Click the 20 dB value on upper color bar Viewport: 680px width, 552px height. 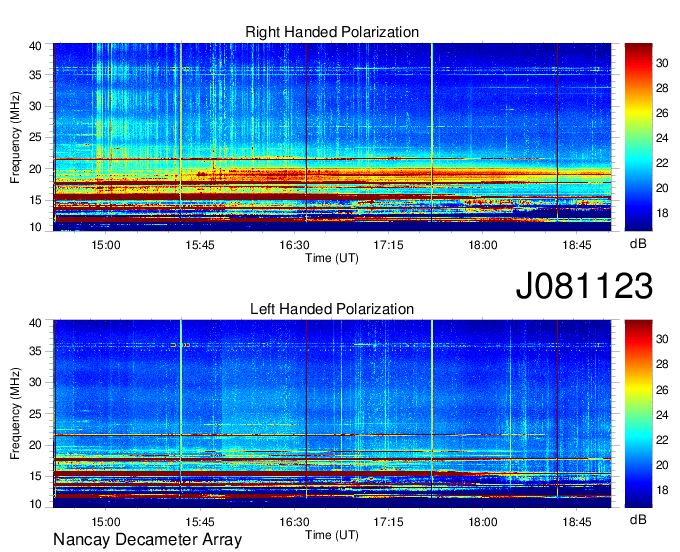tap(662, 188)
